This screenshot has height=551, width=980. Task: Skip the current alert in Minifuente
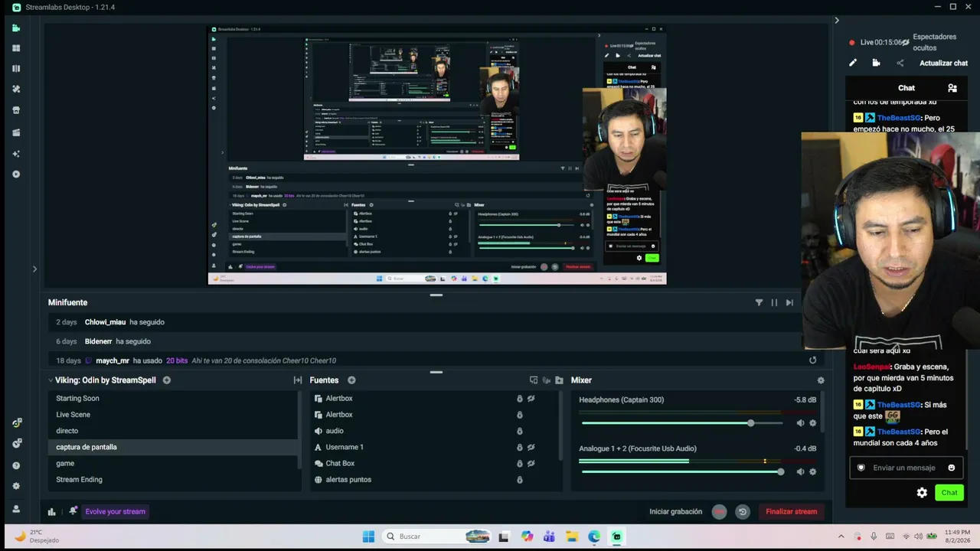click(789, 302)
